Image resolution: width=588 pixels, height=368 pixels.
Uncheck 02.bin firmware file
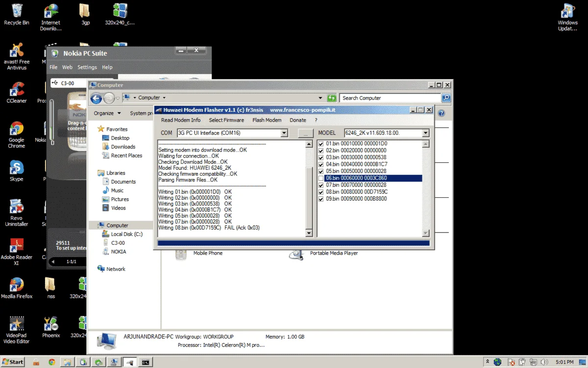pyautogui.click(x=321, y=151)
